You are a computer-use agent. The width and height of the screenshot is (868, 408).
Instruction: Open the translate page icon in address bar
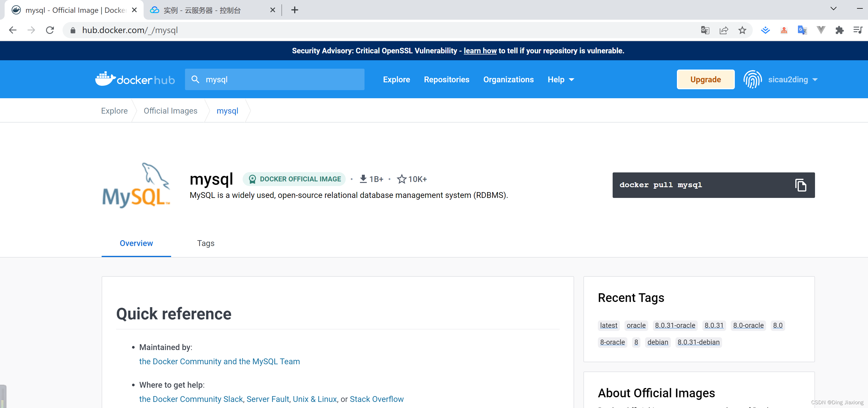click(x=705, y=30)
